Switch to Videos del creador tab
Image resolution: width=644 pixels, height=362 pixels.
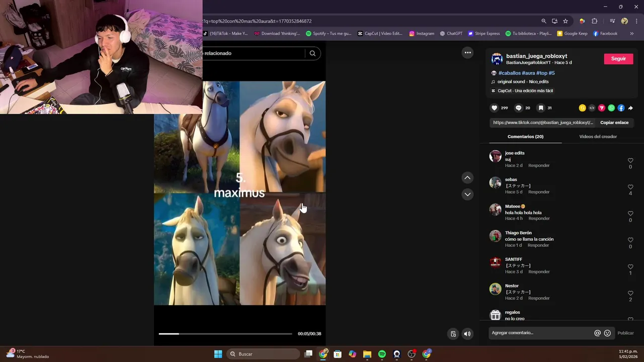[598, 137]
